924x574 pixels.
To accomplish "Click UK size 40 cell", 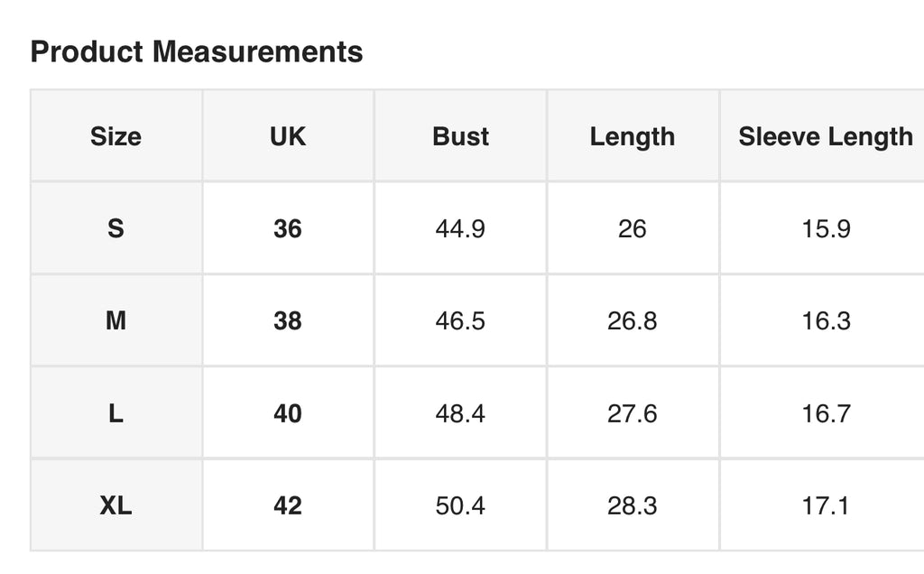I will tap(288, 413).
